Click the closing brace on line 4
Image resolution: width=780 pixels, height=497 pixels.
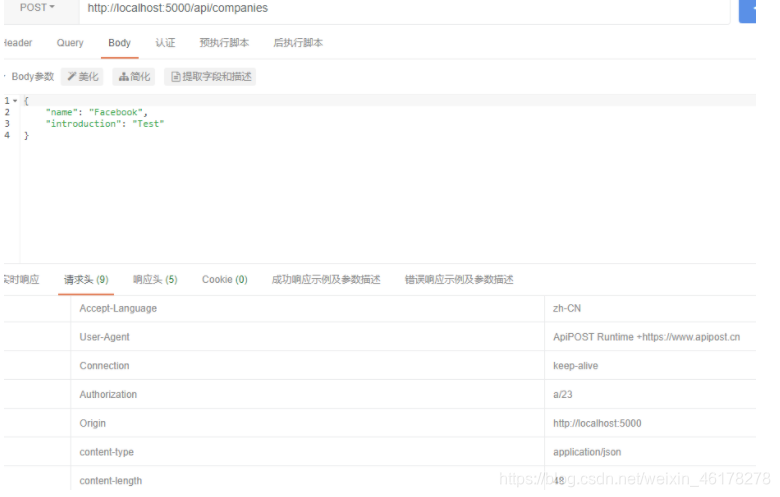[x=26, y=136]
